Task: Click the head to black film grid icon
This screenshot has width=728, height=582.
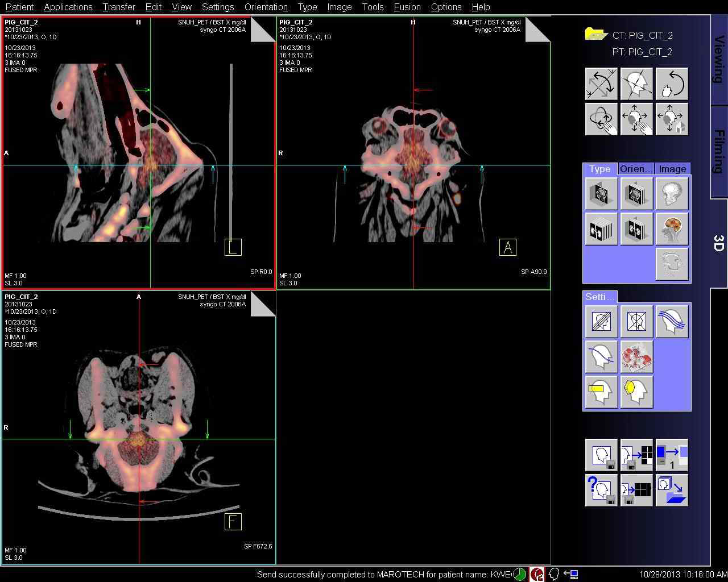Action: (636, 490)
